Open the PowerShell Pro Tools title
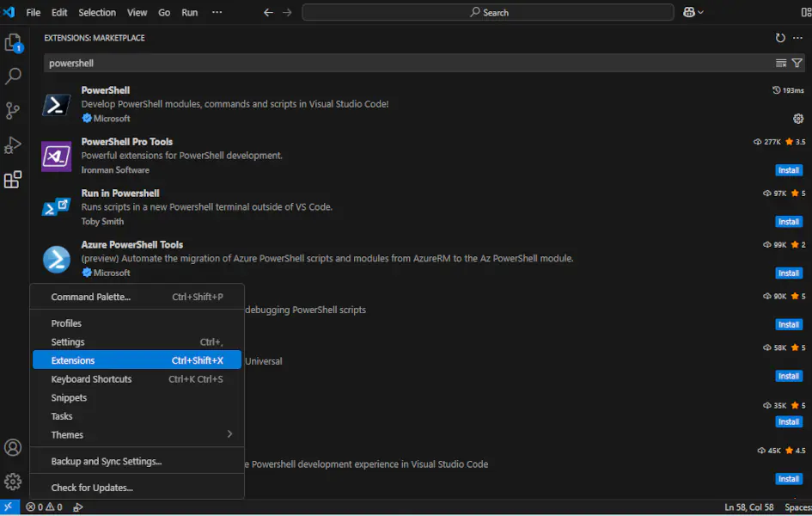Image resolution: width=812 pixels, height=516 pixels. click(x=127, y=141)
